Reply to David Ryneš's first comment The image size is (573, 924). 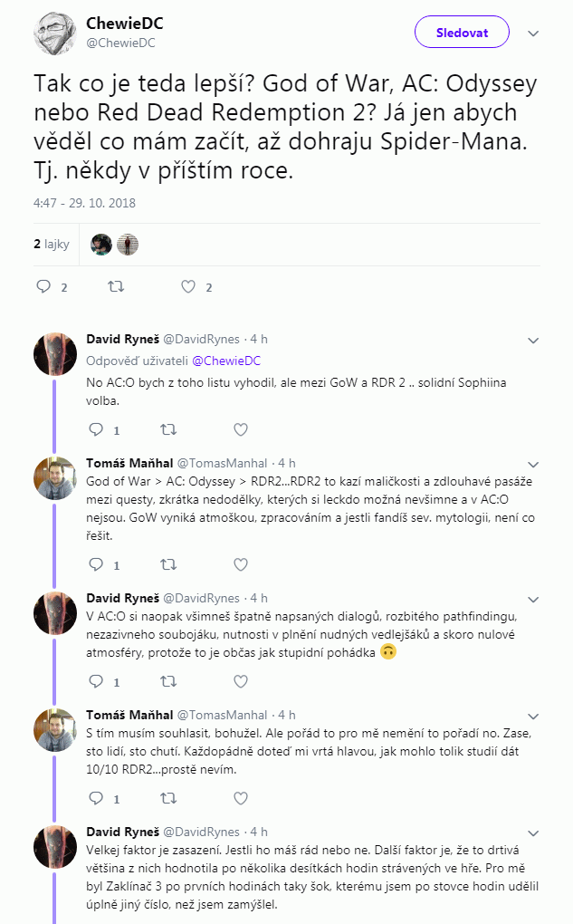[96, 429]
